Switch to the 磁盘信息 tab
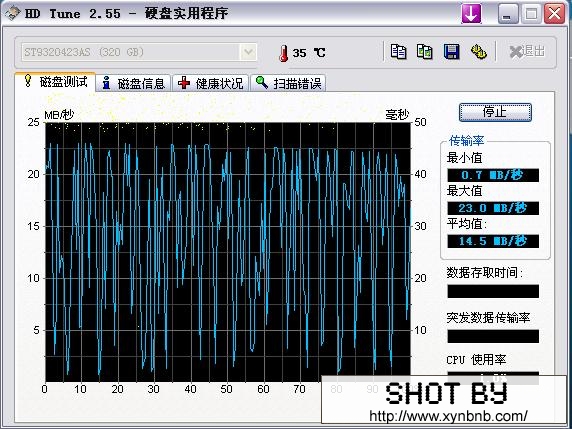Screen dimensions: 572x429 (x=134, y=83)
